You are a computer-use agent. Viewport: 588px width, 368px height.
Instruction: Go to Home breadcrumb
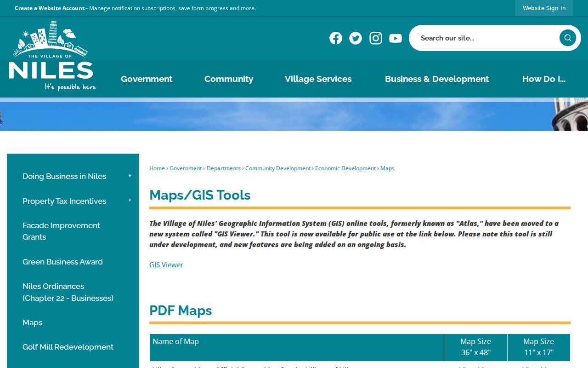(157, 168)
